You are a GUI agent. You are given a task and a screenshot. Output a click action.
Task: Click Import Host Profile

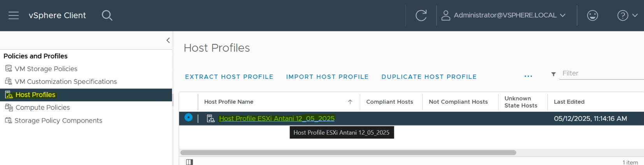pos(327,77)
